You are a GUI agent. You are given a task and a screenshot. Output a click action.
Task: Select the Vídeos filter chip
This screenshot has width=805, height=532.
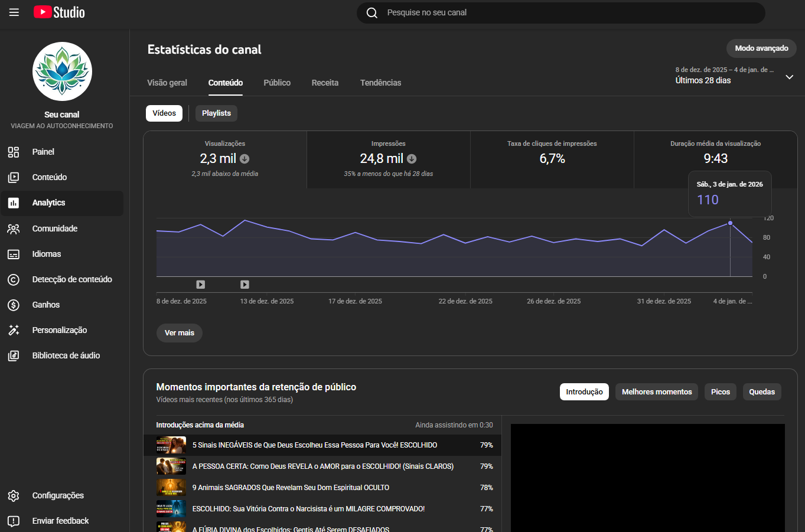(x=164, y=113)
